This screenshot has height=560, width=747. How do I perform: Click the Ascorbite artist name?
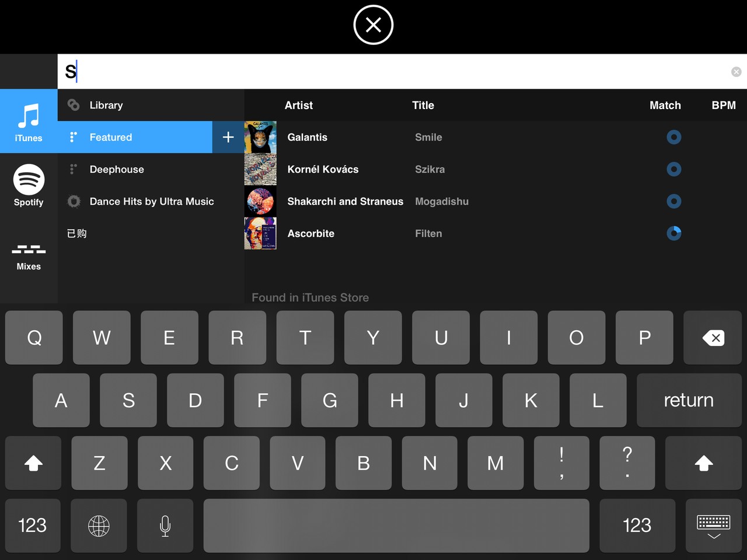coord(310,233)
